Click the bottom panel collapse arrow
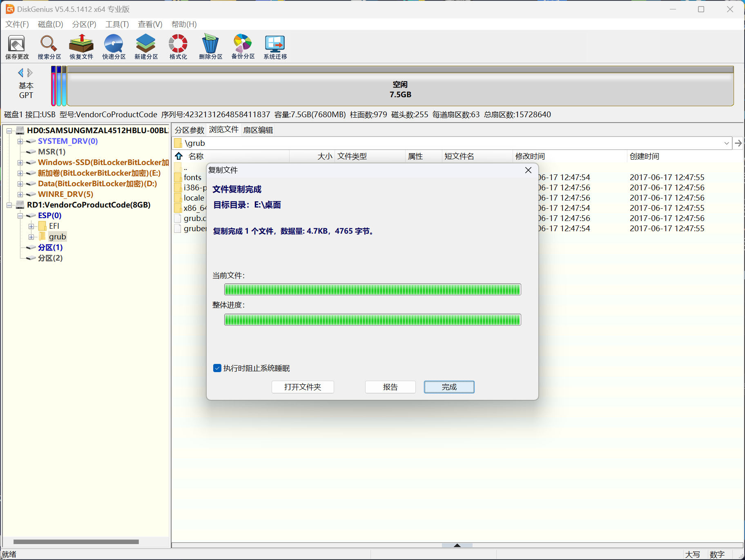Viewport: 745px width, 560px height. tap(457, 545)
